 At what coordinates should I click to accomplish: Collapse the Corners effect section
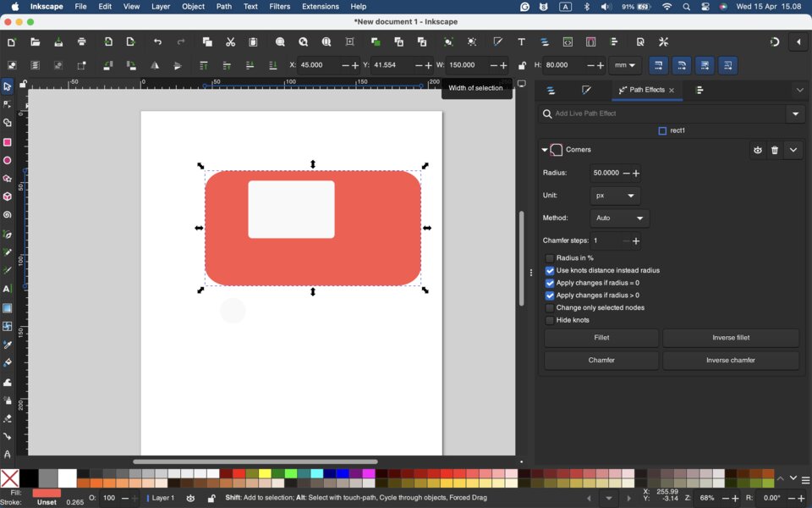[545, 151]
